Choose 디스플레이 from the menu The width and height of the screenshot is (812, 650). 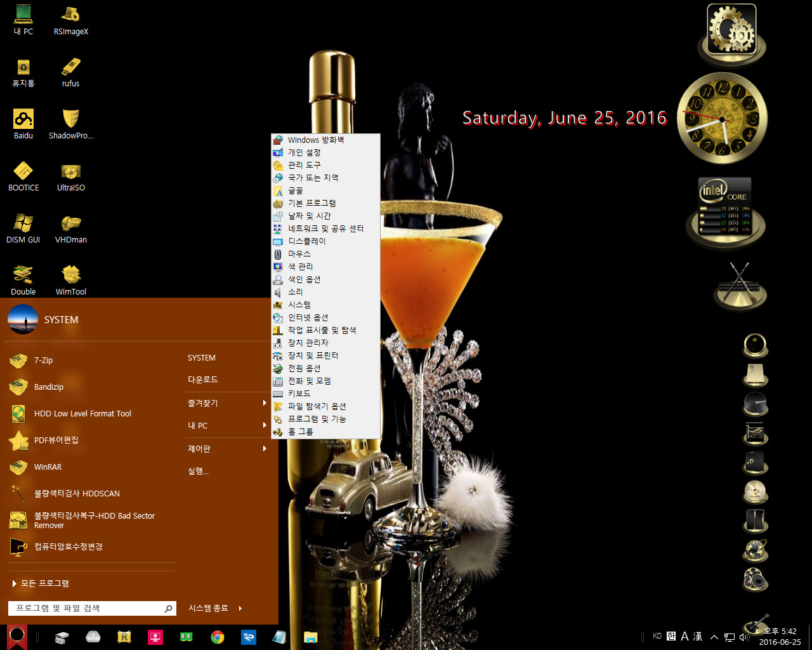click(x=325, y=241)
